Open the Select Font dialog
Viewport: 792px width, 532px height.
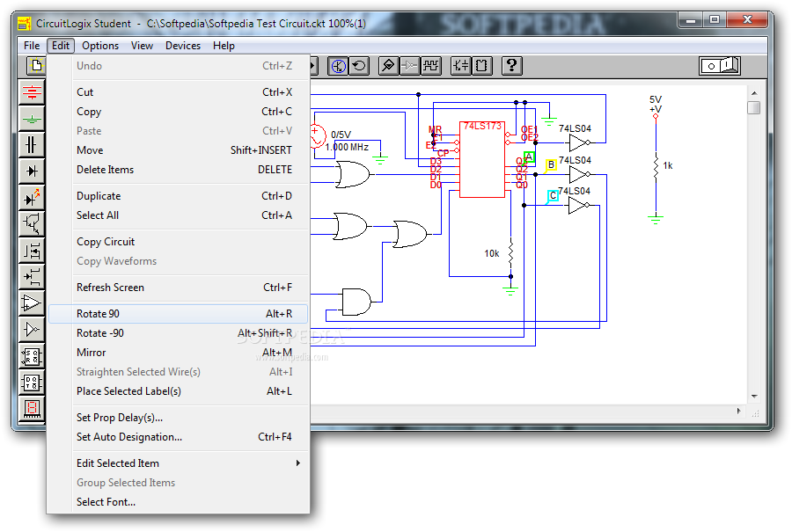178,502
